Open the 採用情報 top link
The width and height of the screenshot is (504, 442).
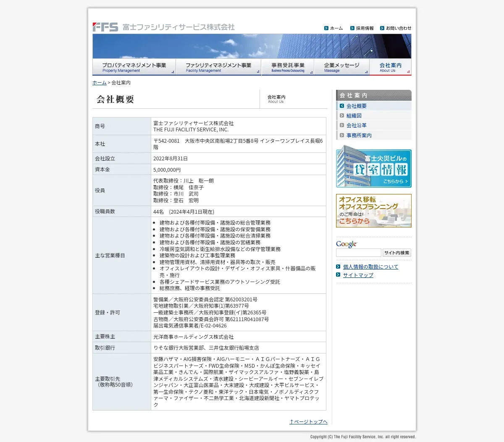(365, 28)
